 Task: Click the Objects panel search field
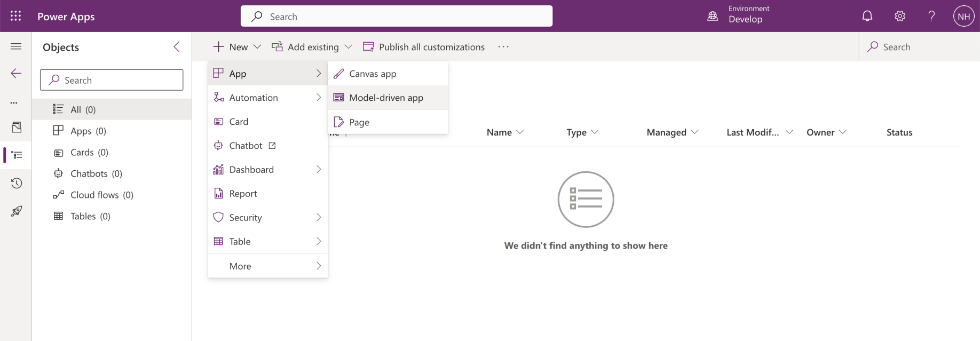click(112, 80)
